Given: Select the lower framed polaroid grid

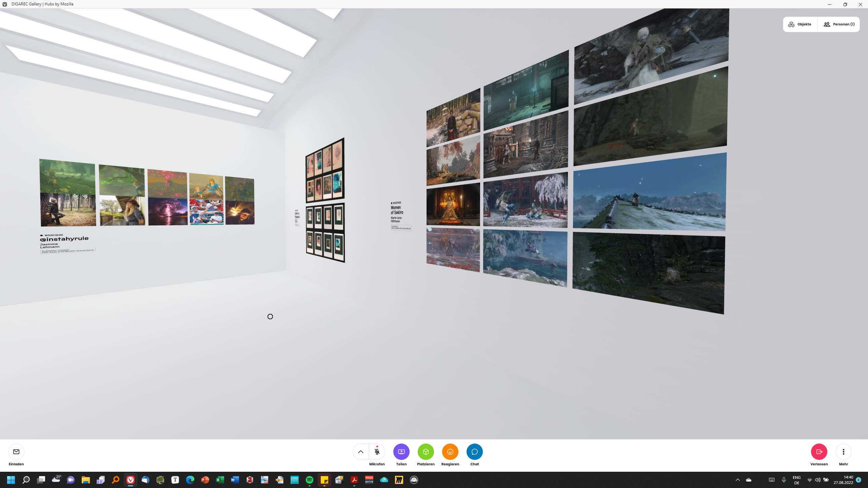Looking at the screenshot, I should pos(325,233).
